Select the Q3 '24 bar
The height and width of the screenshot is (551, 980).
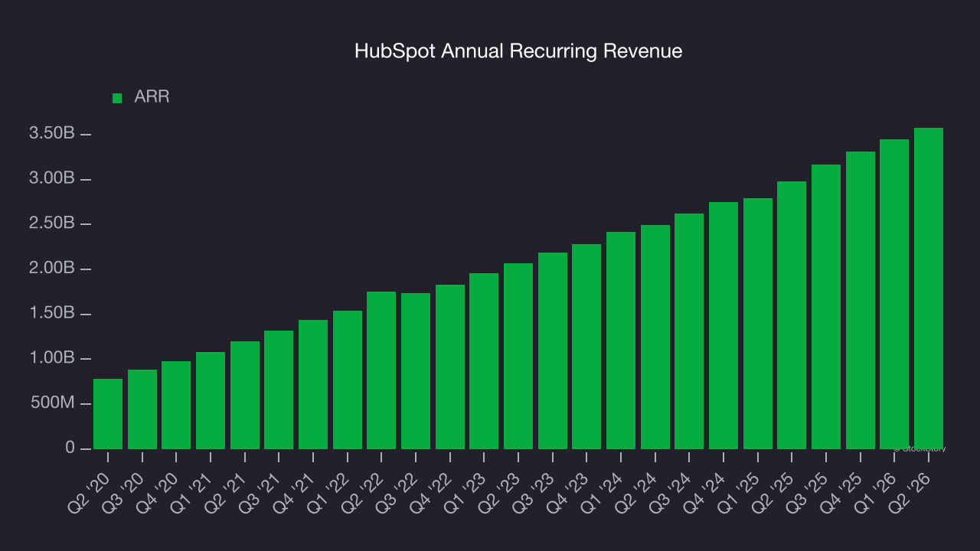pos(689,331)
